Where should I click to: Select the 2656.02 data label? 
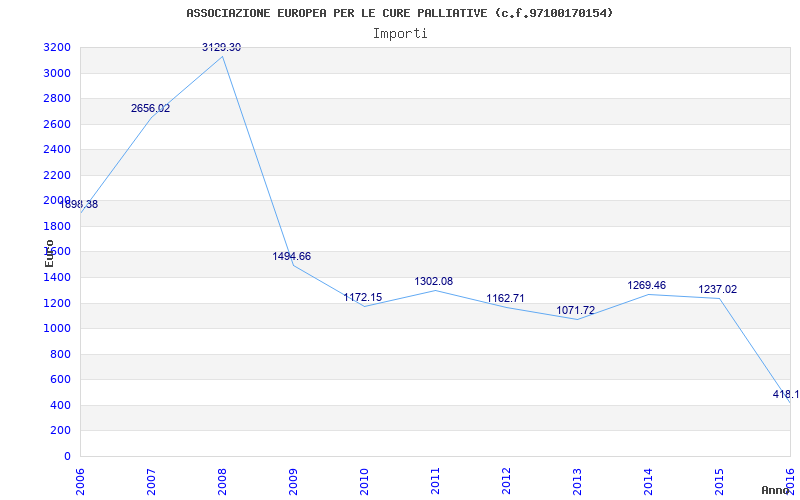click(x=151, y=108)
